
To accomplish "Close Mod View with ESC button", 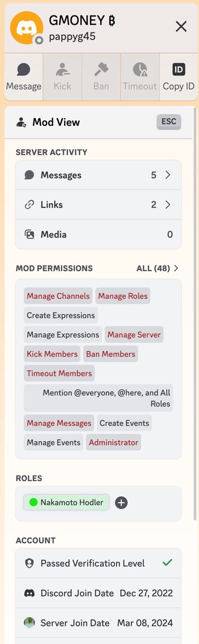I will [169, 122].
